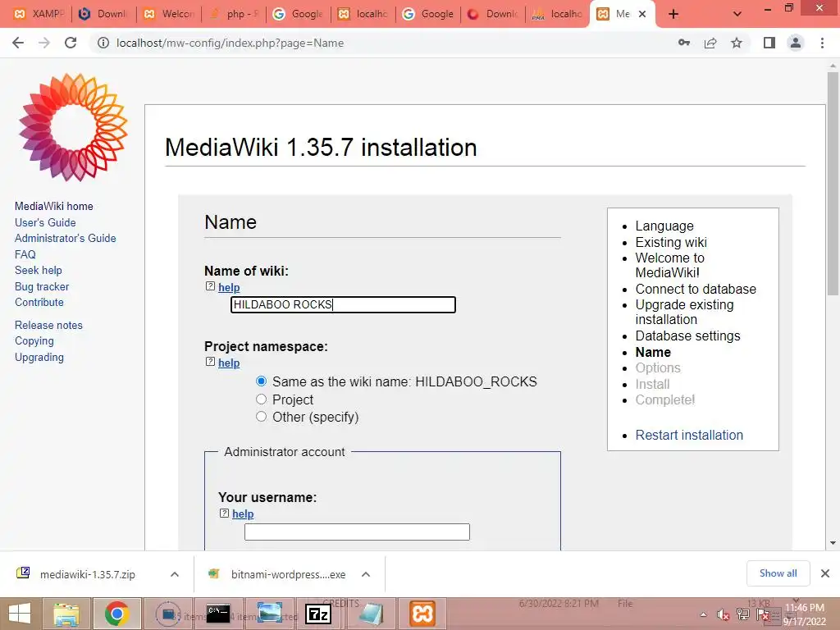840x630 pixels.
Task: Open the help link for Your username
Action: (x=243, y=514)
